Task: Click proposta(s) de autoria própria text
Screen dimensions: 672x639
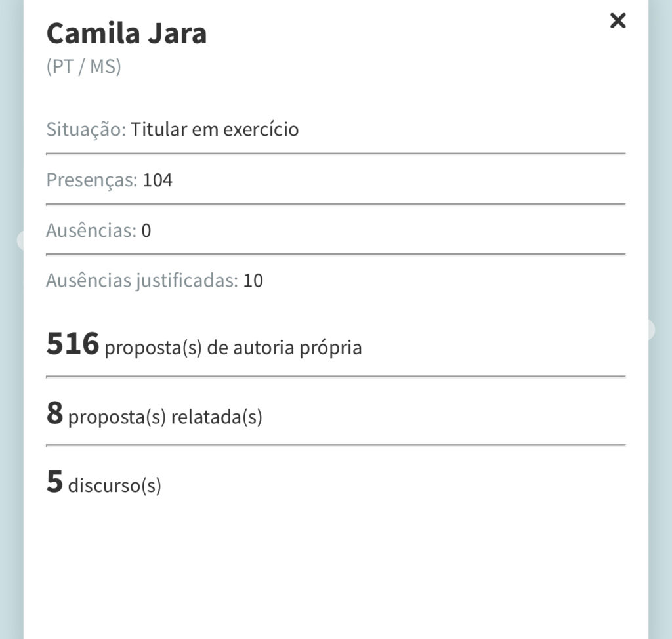Action: [x=233, y=348]
